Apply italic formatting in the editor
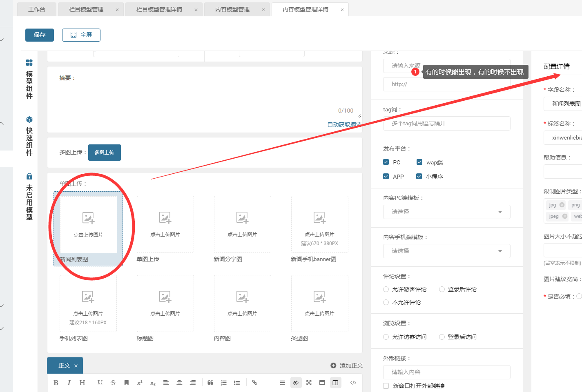The width and height of the screenshot is (582, 392). point(69,383)
